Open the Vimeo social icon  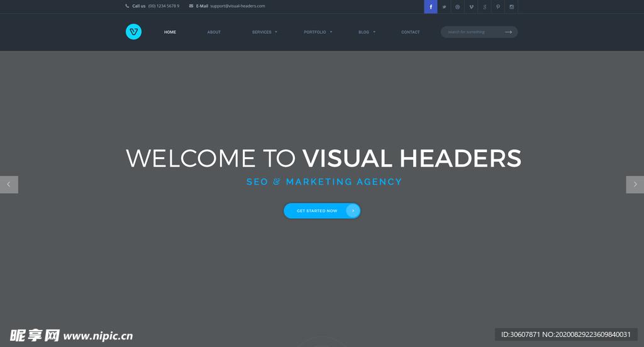pyautogui.click(x=471, y=7)
